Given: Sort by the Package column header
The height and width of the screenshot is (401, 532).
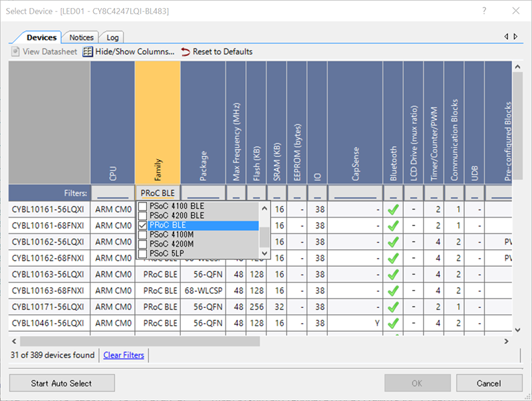Looking at the screenshot, I should 203,122.
